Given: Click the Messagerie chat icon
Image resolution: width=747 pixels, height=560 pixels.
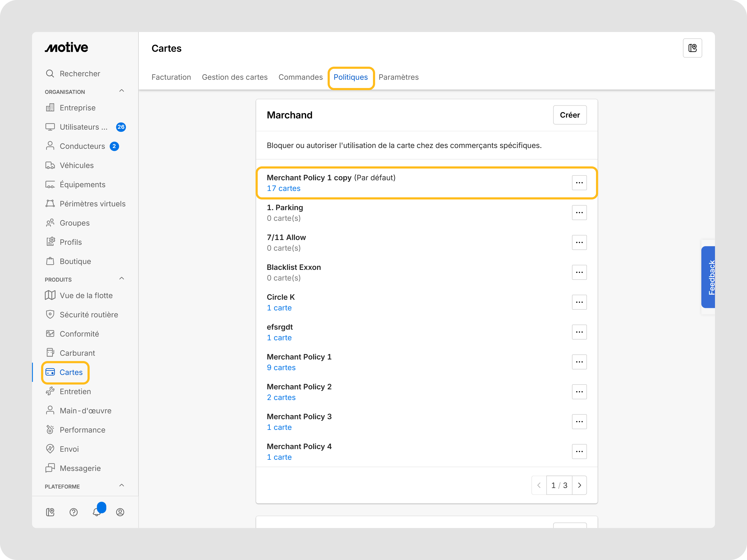Looking at the screenshot, I should pos(50,468).
